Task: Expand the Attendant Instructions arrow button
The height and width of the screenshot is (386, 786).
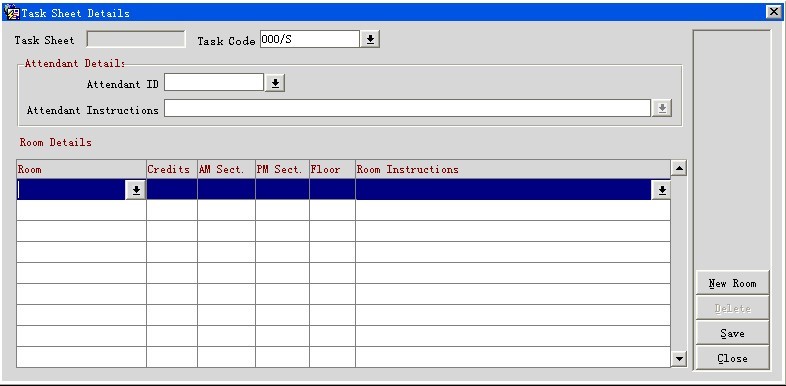Action: pos(662,108)
